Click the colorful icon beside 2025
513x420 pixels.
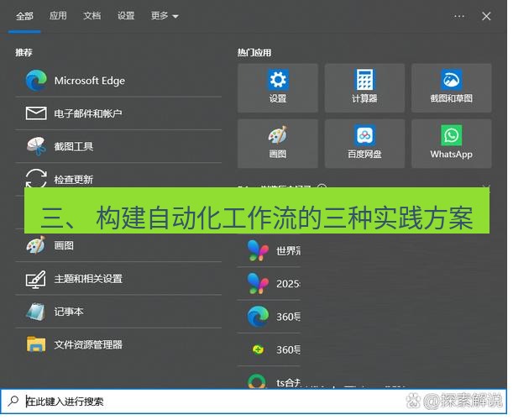click(258, 283)
